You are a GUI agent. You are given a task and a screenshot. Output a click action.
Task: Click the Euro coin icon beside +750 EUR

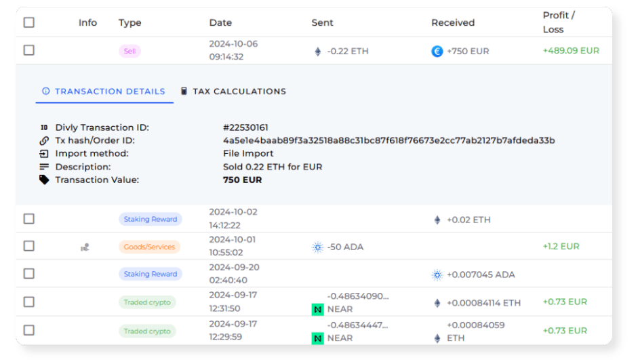pos(437,51)
